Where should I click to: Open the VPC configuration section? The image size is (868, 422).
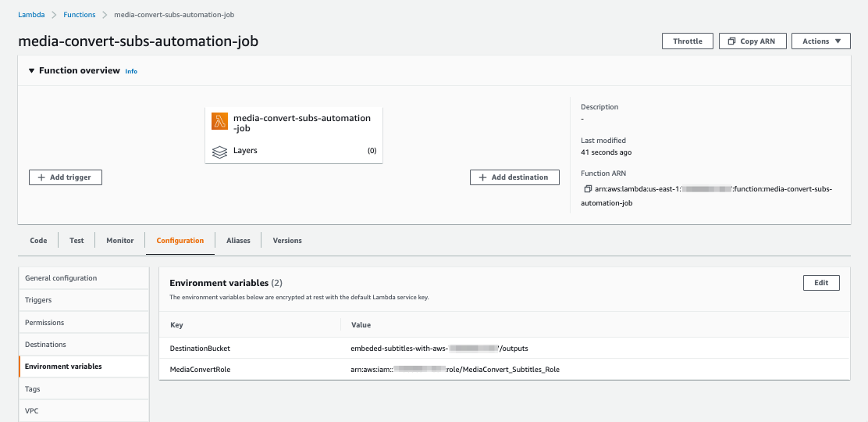click(x=32, y=410)
